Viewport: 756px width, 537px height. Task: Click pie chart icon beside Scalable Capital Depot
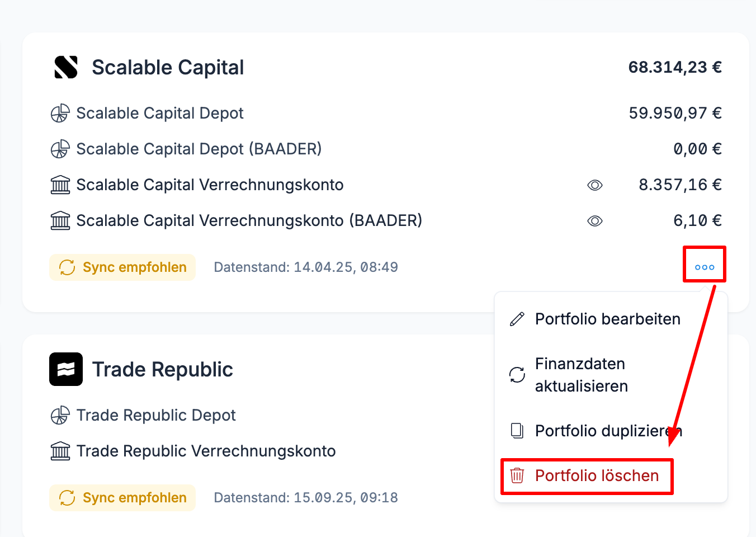pos(60,113)
